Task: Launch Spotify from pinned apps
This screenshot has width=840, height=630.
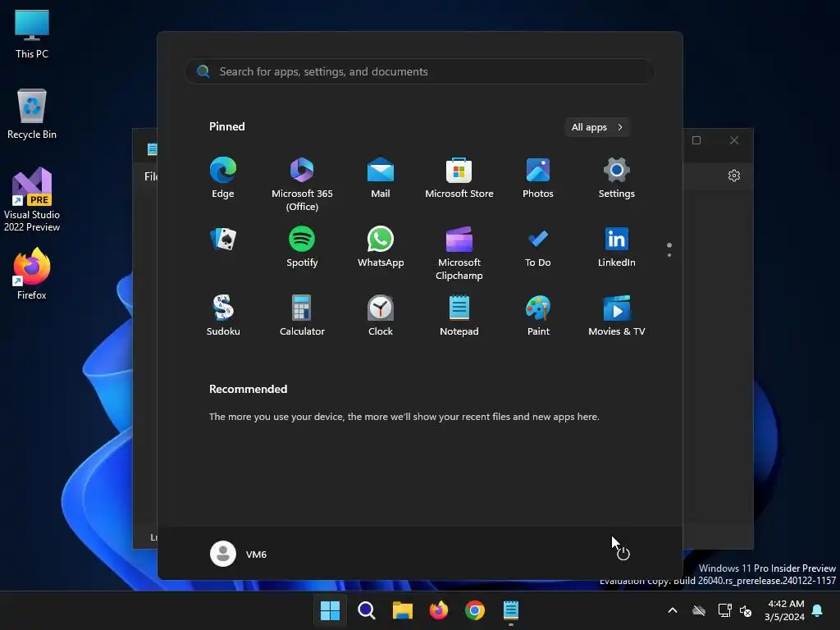Action: click(302, 247)
